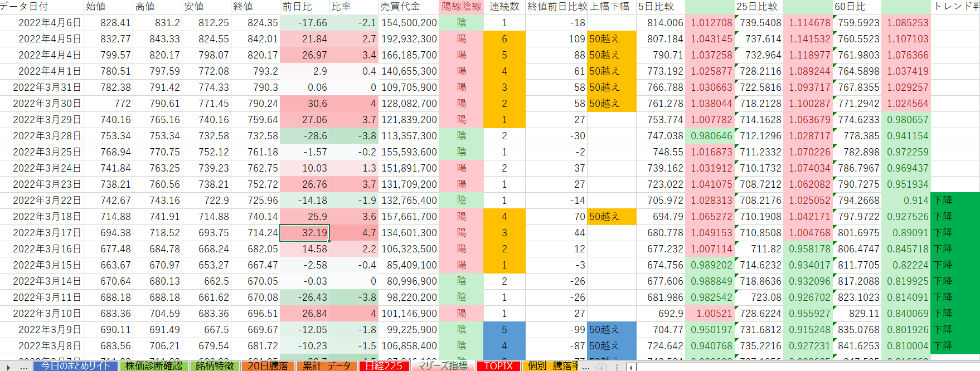Screen dimensions: 980x371
Task: Select the 銘柄特徴 sheet tab
Action: click(214, 366)
